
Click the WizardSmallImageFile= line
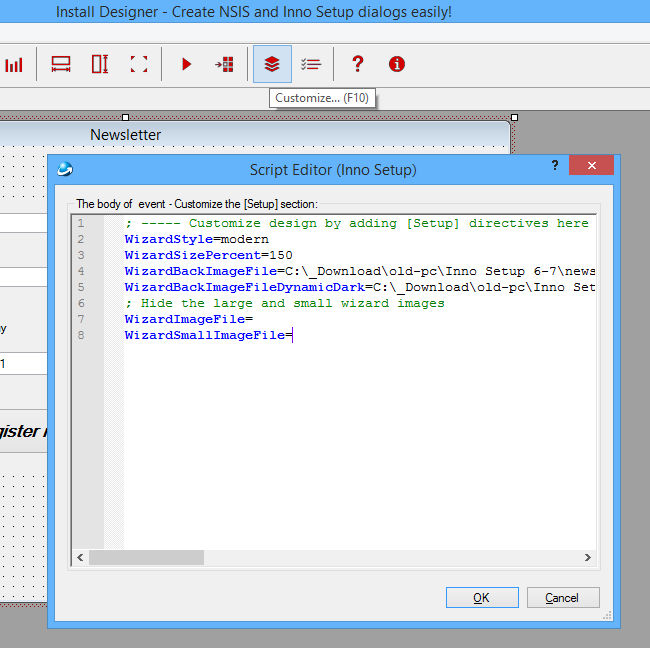209,335
